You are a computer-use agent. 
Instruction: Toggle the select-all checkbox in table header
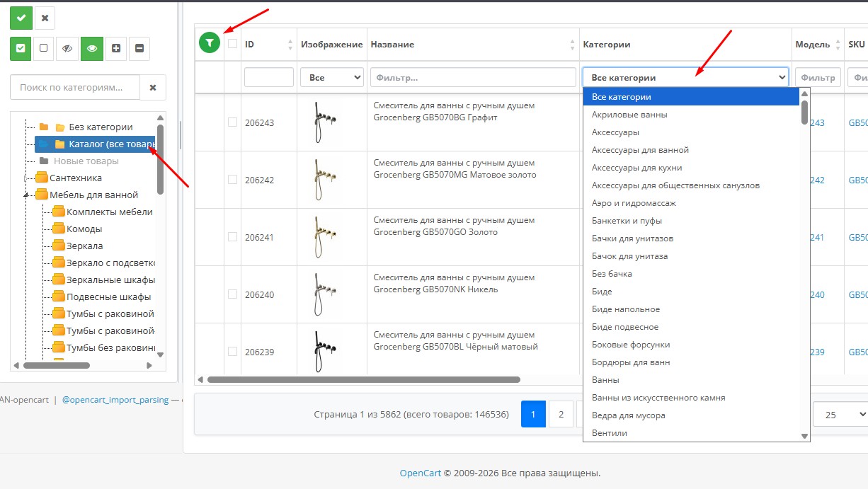point(232,44)
